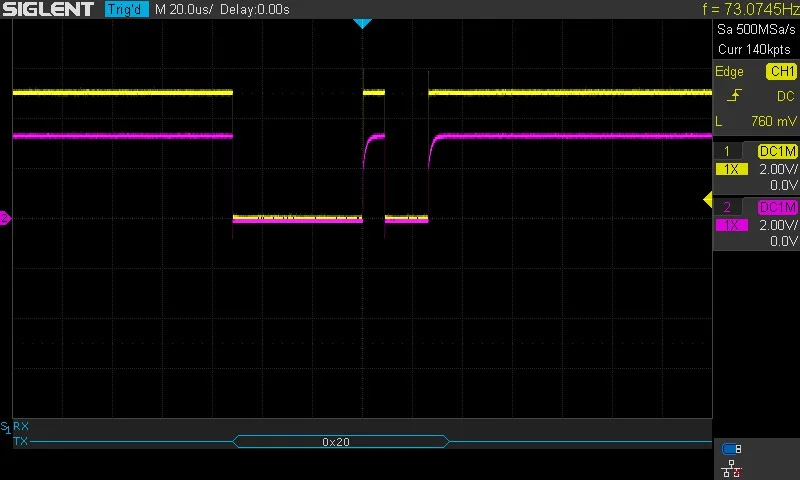Click the channel 2 DC1M coupling badge
Image resolution: width=800 pixels, height=480 pixels.
point(777,207)
